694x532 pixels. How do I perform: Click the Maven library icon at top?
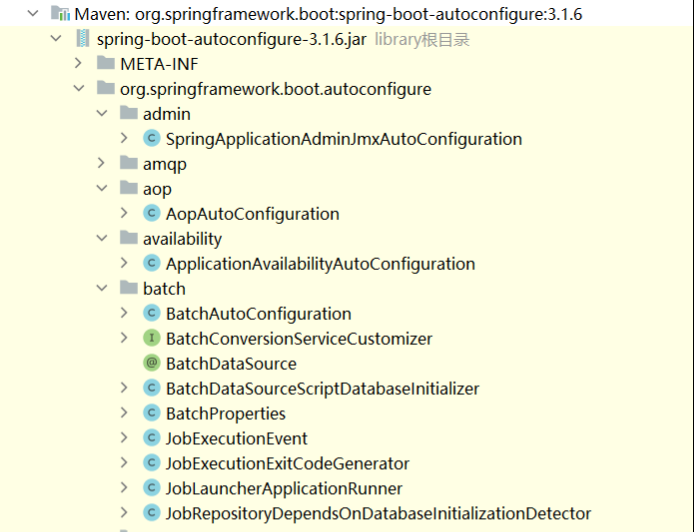tap(59, 14)
